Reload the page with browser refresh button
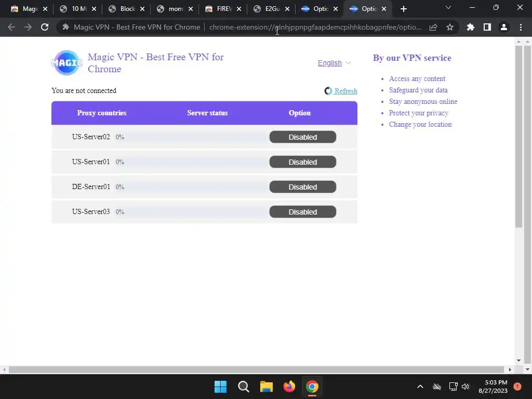Screen dimensions: 532x399 (45, 27)
